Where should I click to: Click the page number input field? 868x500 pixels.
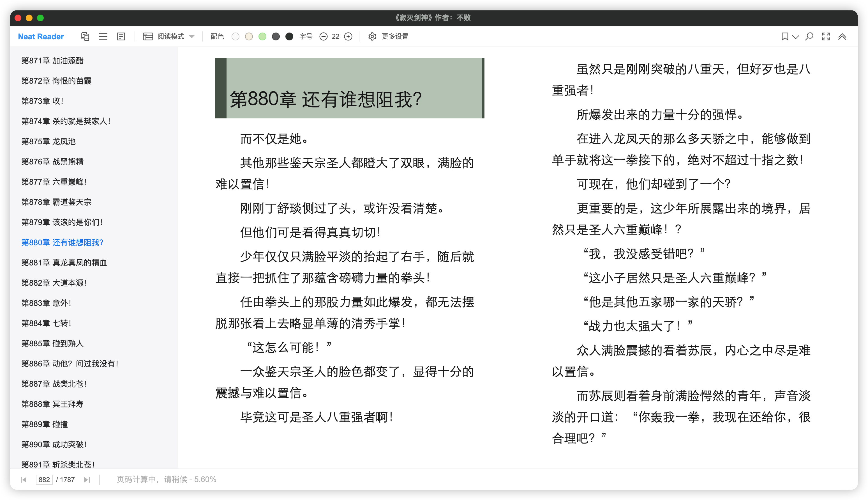pos(44,480)
